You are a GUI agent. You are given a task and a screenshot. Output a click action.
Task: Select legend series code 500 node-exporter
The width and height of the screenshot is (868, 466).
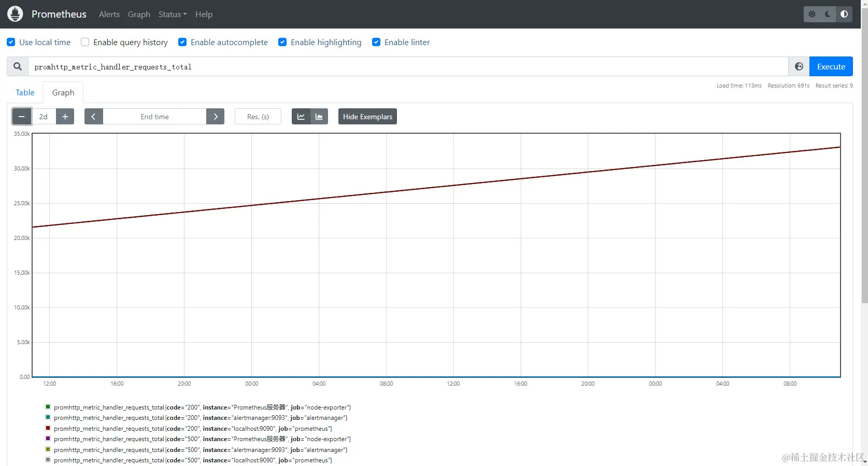click(x=202, y=439)
